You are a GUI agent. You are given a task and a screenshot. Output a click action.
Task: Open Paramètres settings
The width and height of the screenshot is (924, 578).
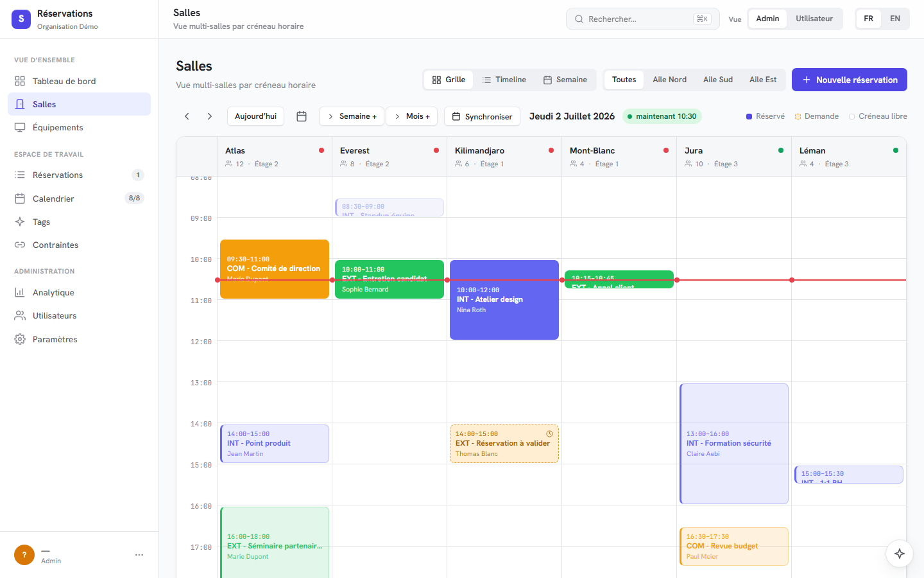79,339
